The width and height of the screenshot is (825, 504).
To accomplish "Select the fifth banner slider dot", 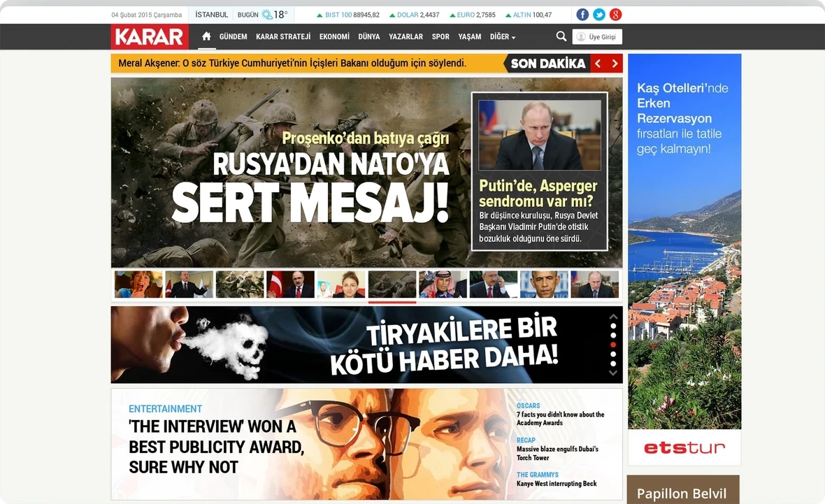I will coord(613,363).
